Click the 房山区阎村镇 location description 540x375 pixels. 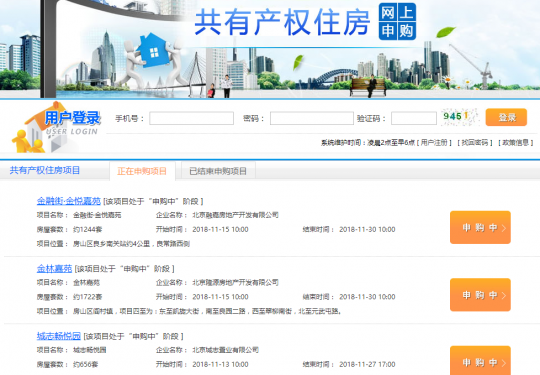click(x=207, y=311)
